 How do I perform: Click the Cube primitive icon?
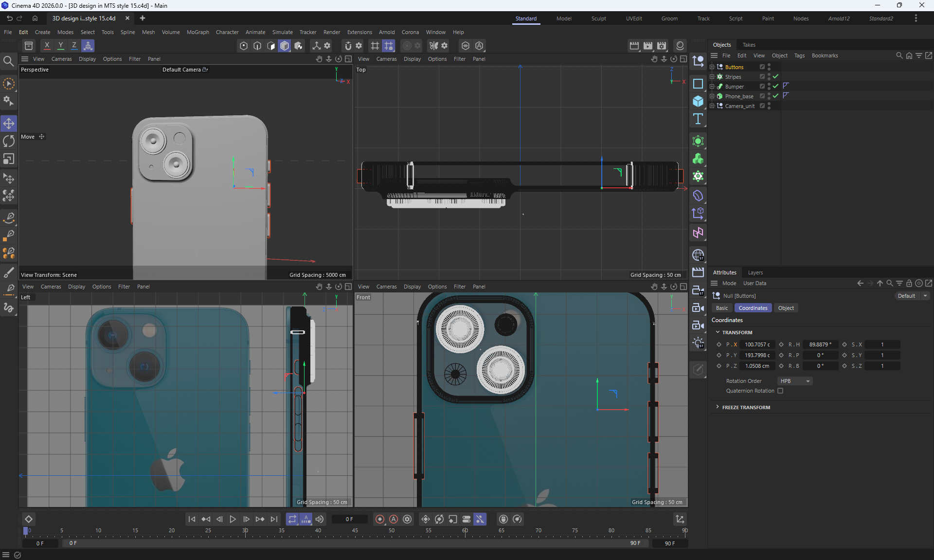[698, 101]
